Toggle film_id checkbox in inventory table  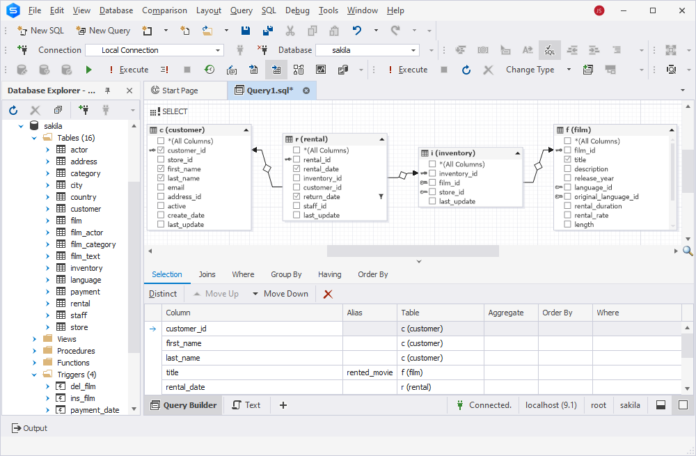pos(432,183)
